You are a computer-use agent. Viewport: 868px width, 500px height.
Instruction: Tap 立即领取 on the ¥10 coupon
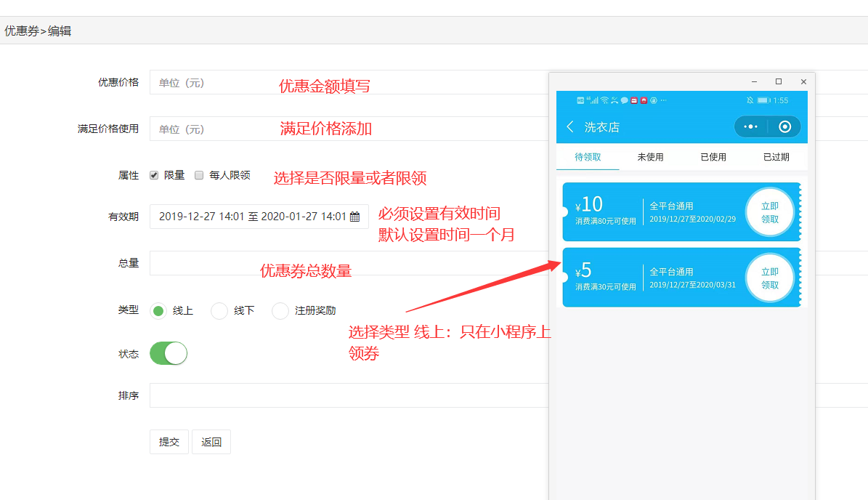point(769,212)
